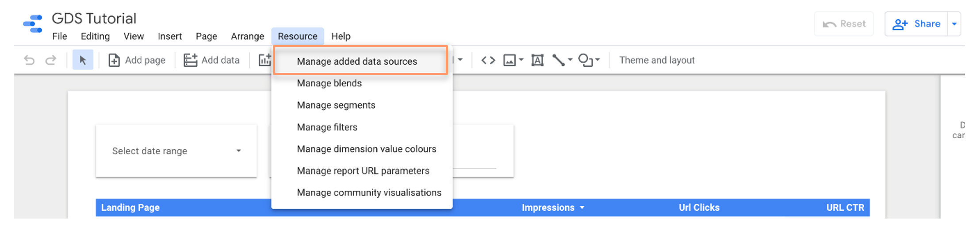Click the Landing Page column header
Screen dimensions: 980x234
130,208
